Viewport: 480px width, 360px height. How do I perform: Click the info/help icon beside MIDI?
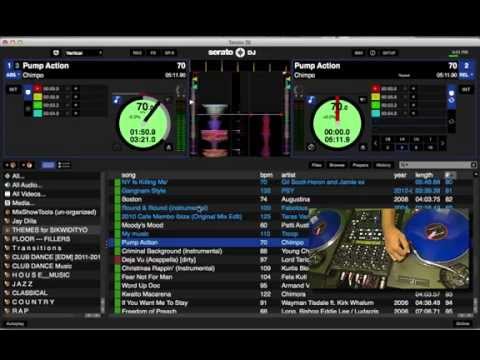point(373,53)
